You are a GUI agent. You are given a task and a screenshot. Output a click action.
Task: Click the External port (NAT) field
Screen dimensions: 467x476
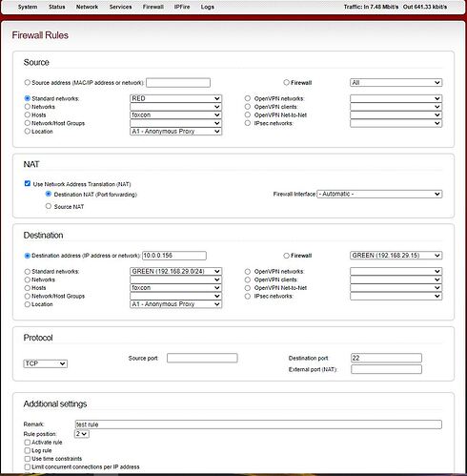pyautogui.click(x=386, y=369)
